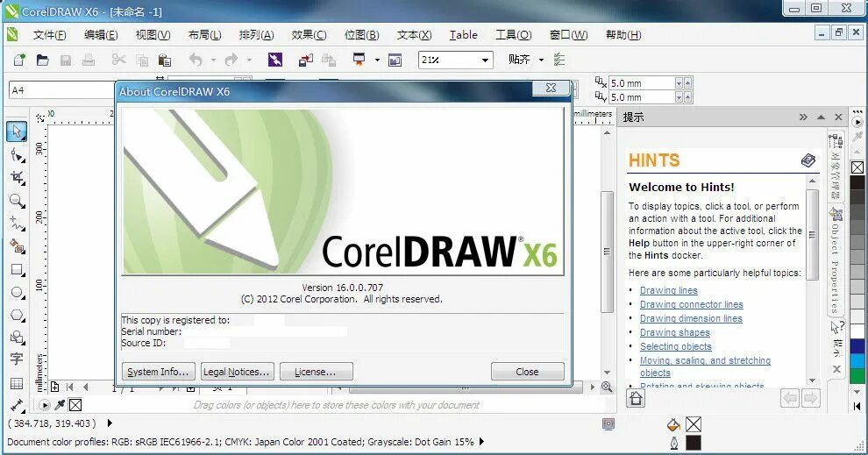Open Options via icon right of 贴齐
This screenshot has height=455, width=868.
pos(559,60)
